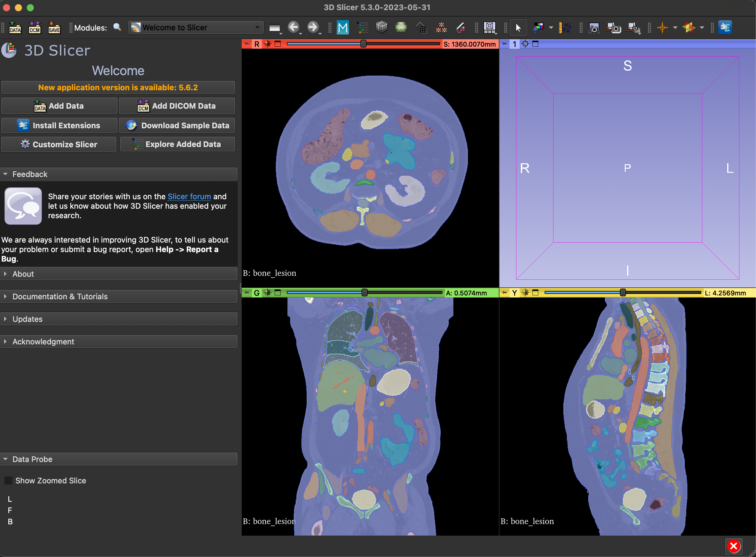Toggle the ruler markups toolbar icon
Screen dimensions: 756x557
(x=564, y=27)
